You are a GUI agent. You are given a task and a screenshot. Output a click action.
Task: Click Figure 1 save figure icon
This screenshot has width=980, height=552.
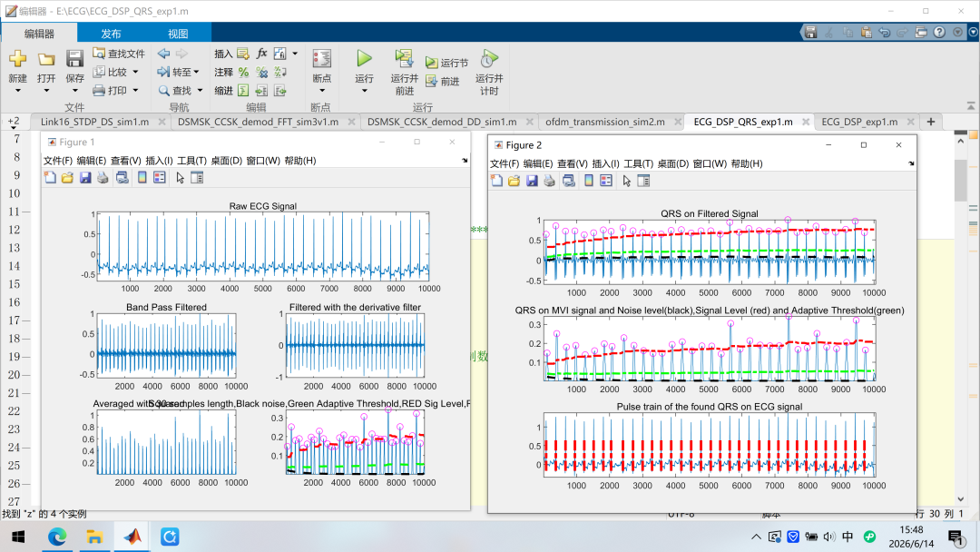pyautogui.click(x=85, y=178)
